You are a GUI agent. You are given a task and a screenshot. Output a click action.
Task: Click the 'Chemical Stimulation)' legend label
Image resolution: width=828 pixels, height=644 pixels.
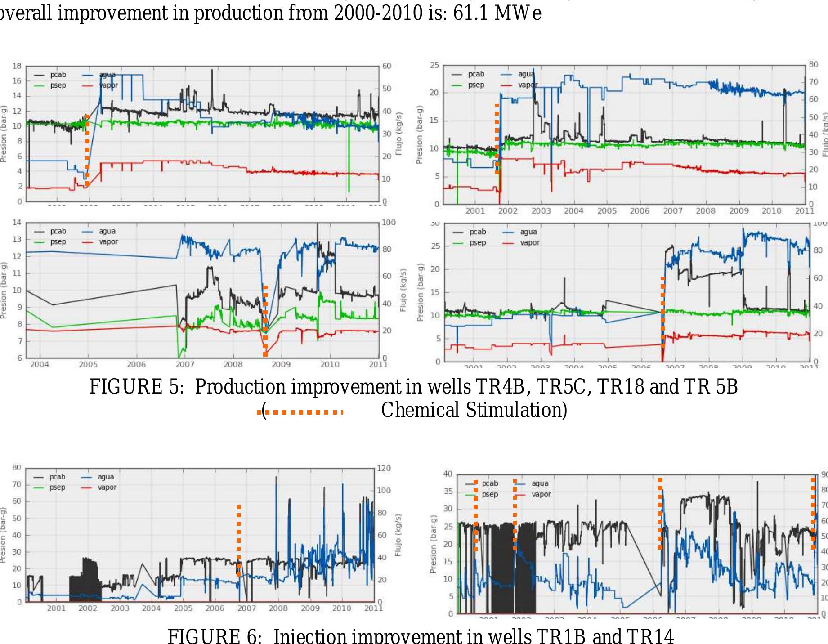point(474,410)
